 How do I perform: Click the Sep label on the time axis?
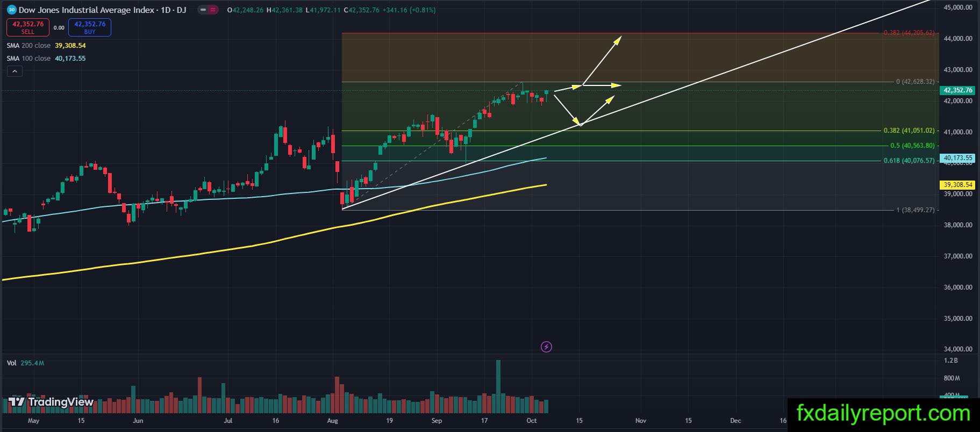(x=437, y=421)
